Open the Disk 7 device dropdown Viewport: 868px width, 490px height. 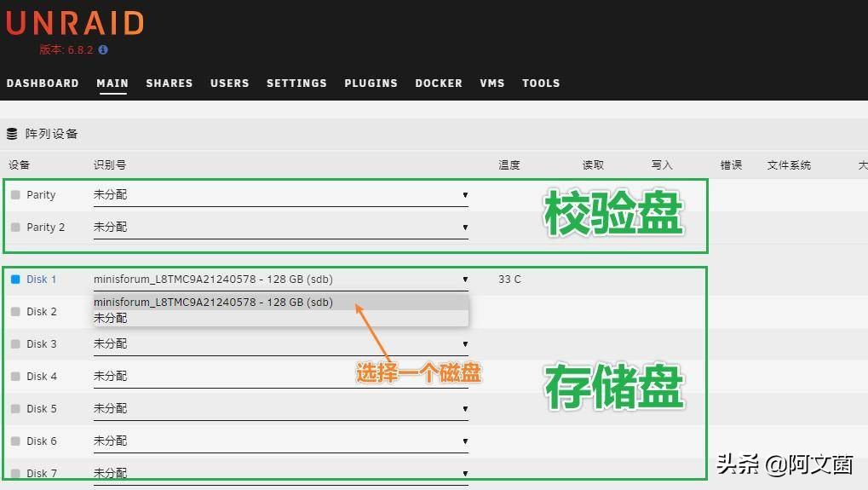pyautogui.click(x=280, y=474)
